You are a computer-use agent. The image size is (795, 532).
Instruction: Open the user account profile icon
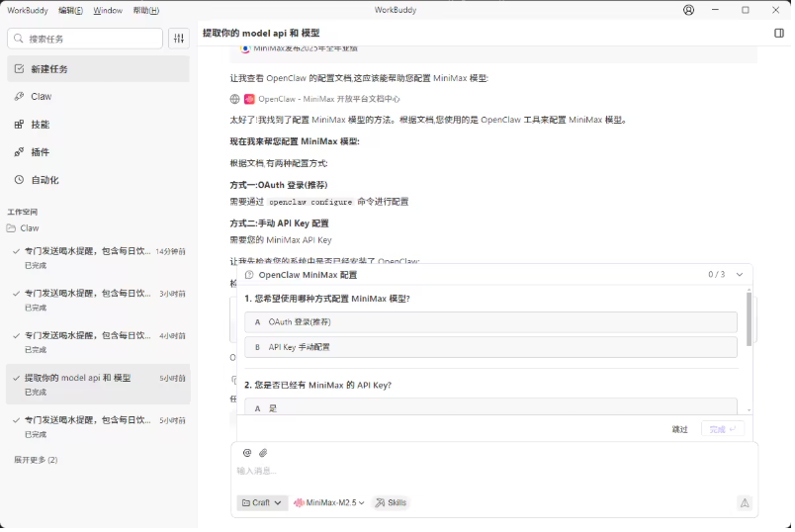688,10
